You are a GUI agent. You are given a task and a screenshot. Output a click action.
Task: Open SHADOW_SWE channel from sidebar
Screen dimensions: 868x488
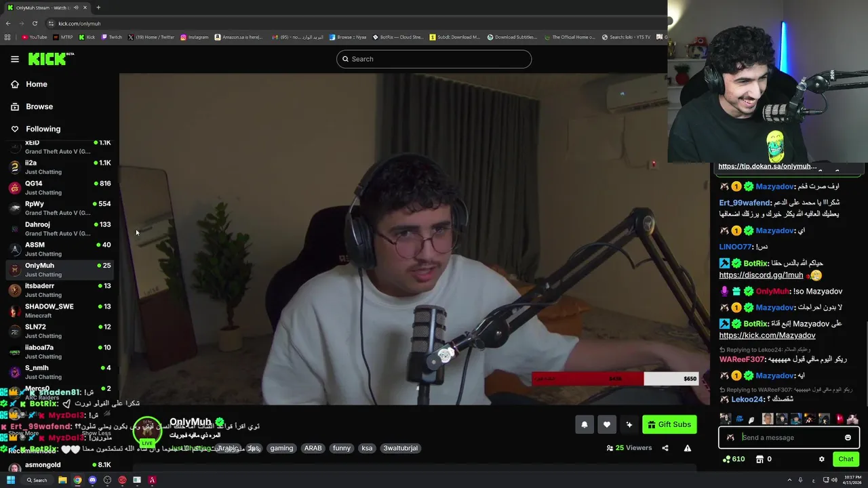point(60,310)
